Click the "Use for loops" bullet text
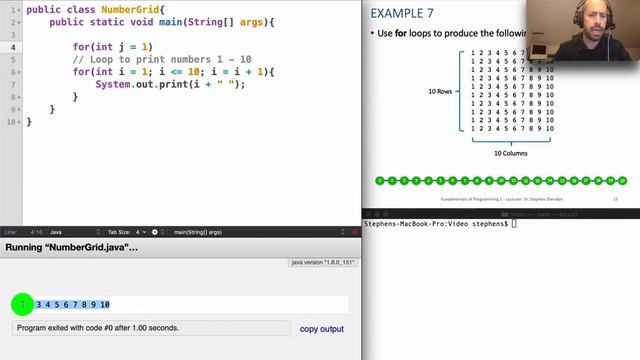The width and height of the screenshot is (640, 360). click(451, 33)
